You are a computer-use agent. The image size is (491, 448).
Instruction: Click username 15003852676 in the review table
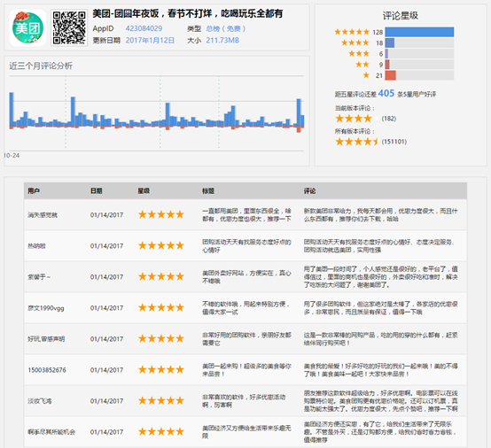pos(47,370)
